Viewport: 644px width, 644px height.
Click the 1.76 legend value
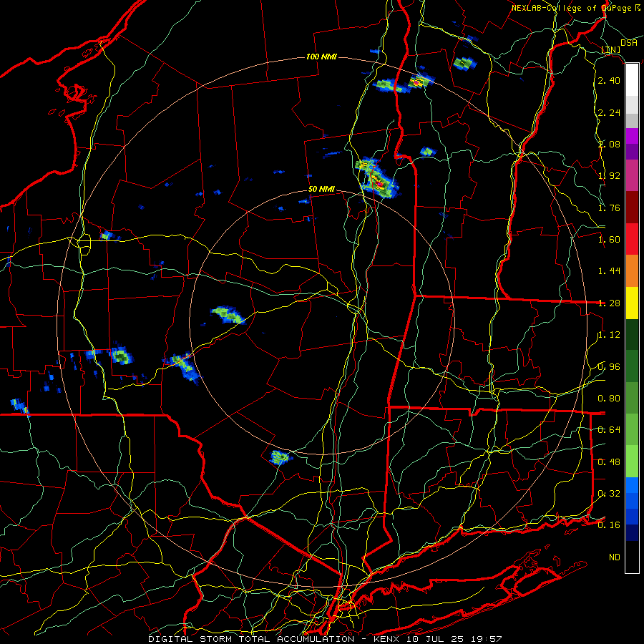[609, 208]
